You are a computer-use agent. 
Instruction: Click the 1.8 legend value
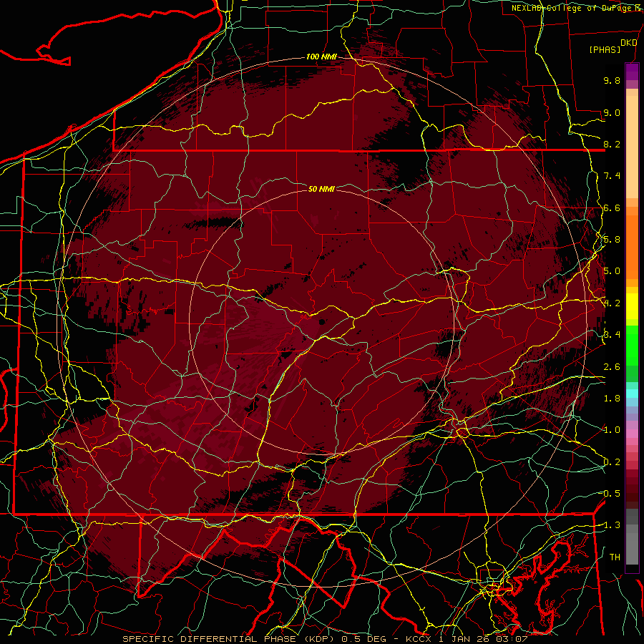click(612, 399)
